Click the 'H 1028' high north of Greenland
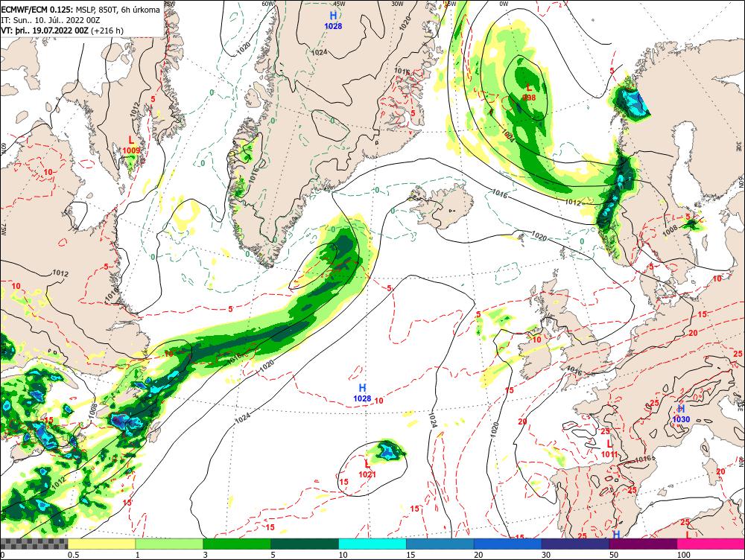 click(333, 21)
